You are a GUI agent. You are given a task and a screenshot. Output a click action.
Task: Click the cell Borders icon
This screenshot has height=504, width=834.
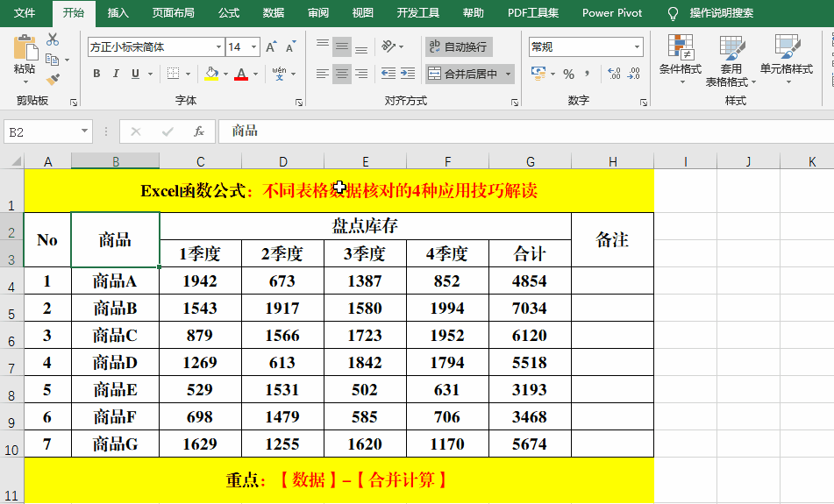click(173, 74)
